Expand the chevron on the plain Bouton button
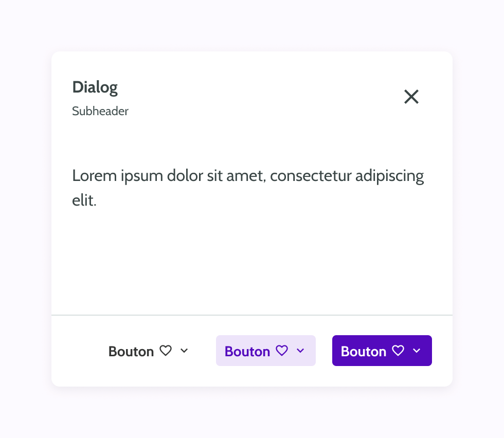504x438 pixels. [x=184, y=351]
